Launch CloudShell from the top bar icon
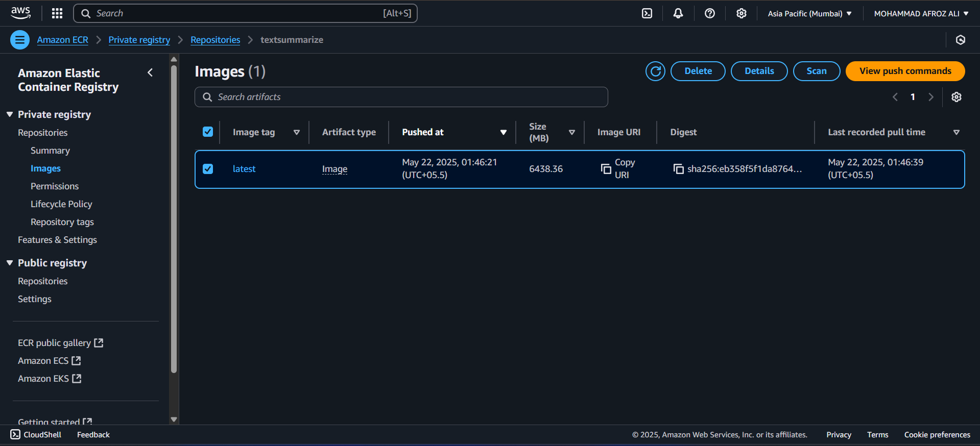Viewport: 980px width, 446px height. 647,13
